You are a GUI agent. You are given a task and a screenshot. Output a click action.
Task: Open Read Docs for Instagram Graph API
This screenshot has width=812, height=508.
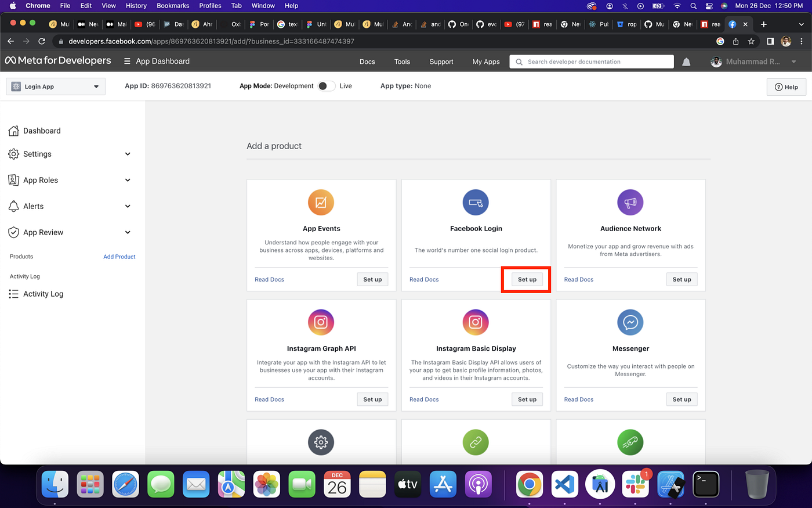pos(269,399)
